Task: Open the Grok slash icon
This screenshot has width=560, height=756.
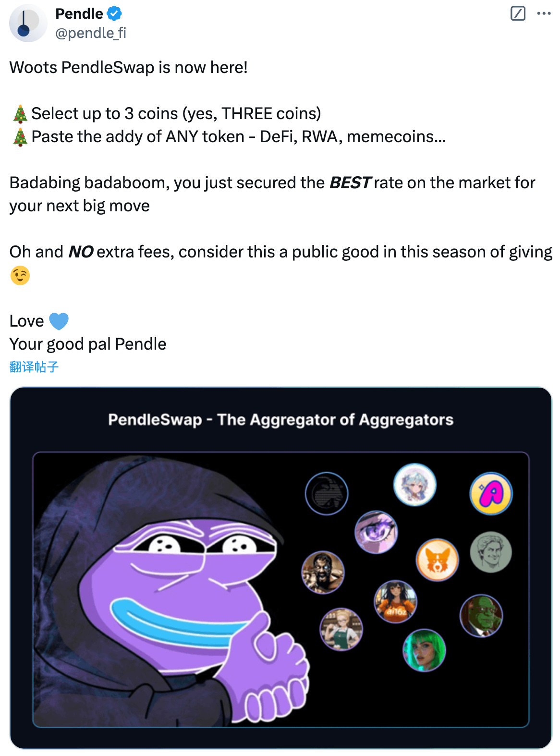Action: pyautogui.click(x=518, y=13)
